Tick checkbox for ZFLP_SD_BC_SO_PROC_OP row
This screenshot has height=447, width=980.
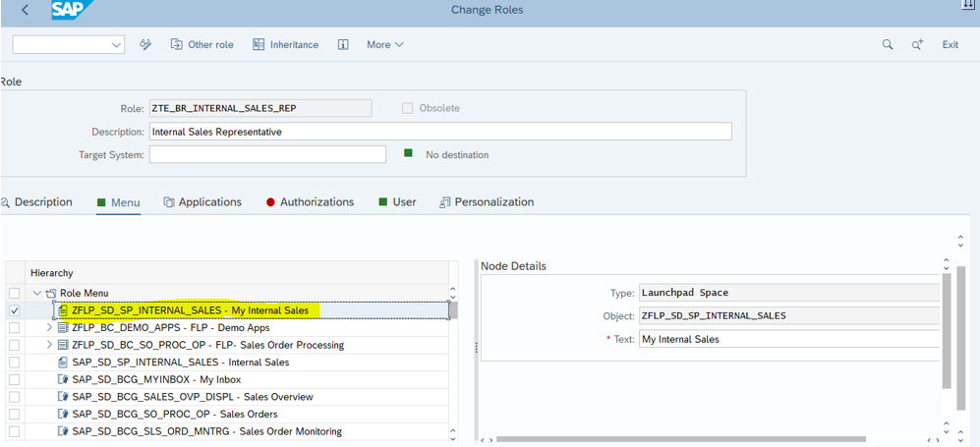tap(14, 345)
